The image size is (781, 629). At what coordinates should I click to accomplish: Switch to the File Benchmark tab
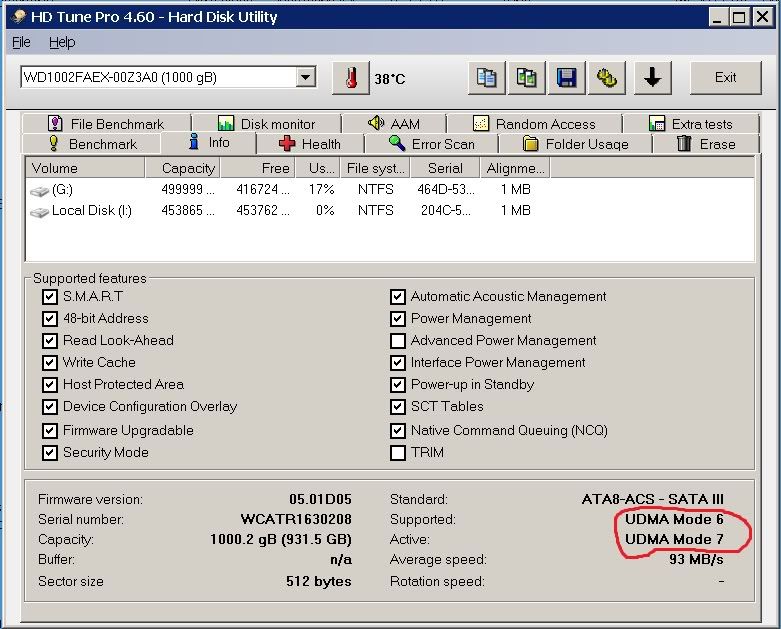click(106, 124)
